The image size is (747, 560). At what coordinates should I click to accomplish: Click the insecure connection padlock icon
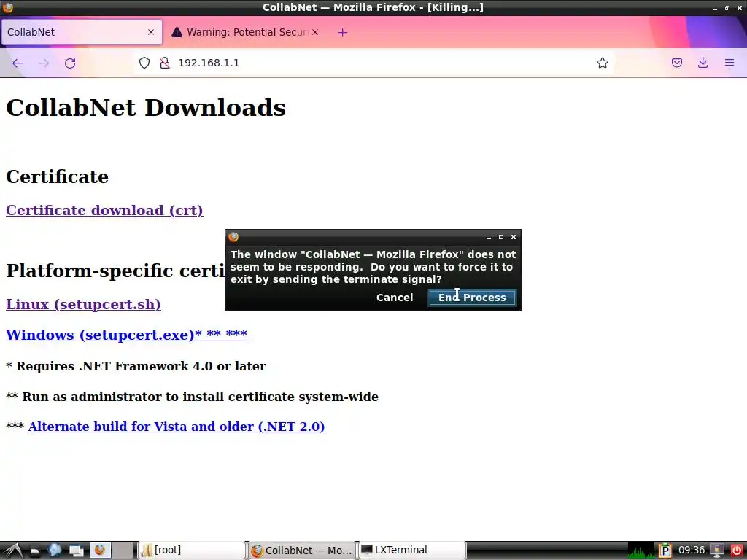165,63
